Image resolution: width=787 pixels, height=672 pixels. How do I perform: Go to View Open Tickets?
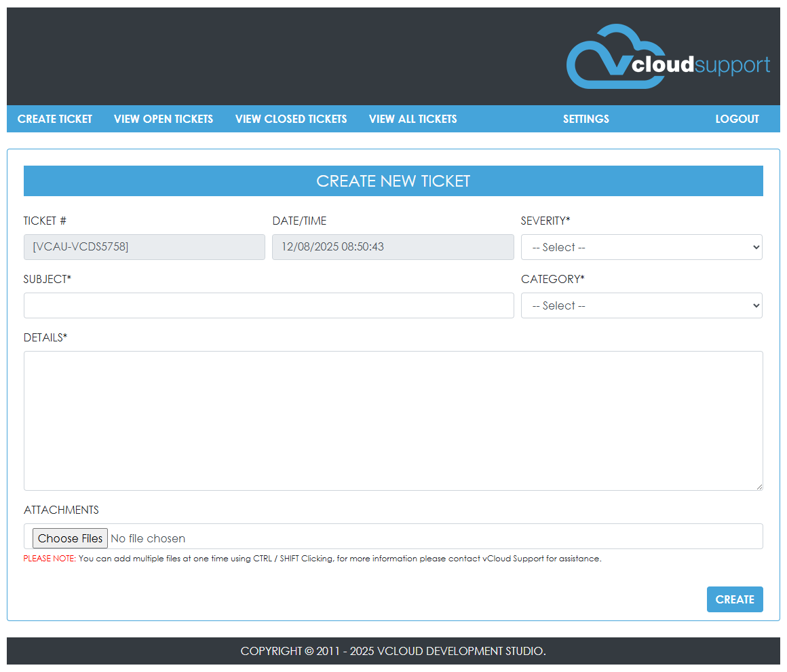[x=164, y=119]
